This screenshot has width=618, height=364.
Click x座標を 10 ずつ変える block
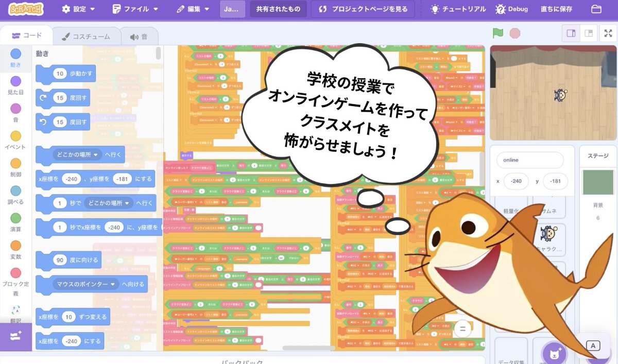click(73, 317)
